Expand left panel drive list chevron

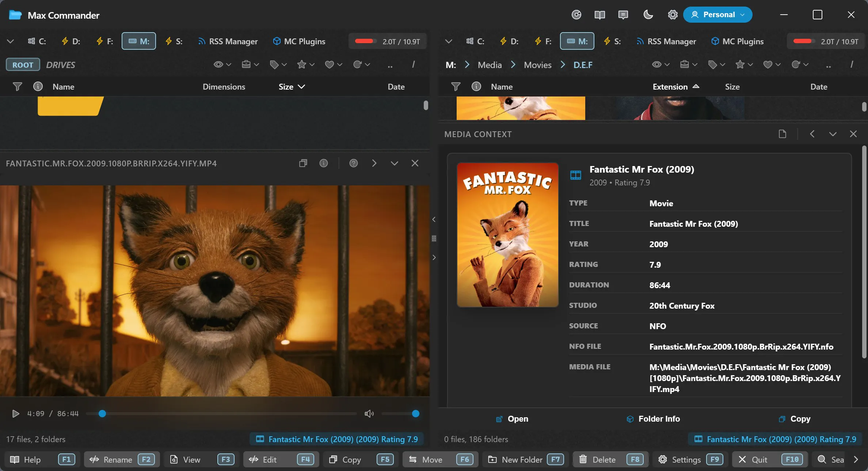tap(10, 41)
